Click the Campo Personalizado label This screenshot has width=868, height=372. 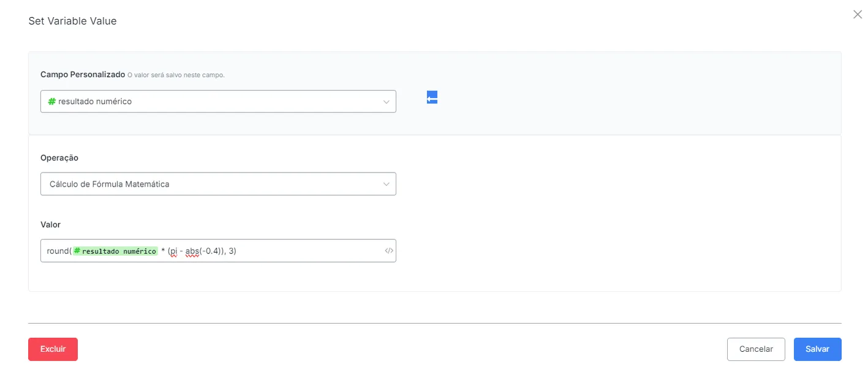tap(83, 75)
